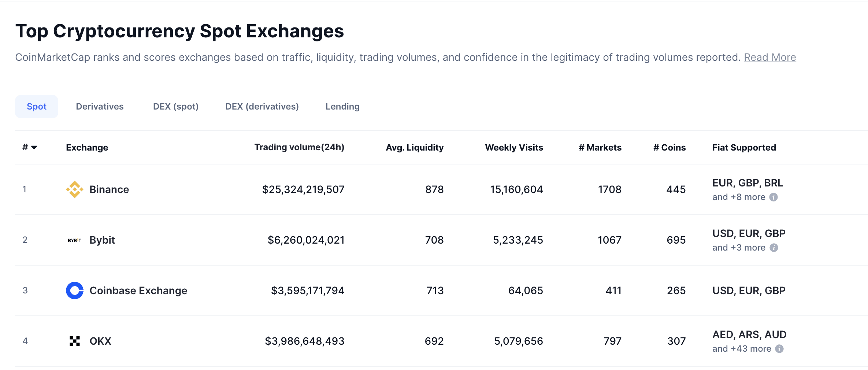This screenshot has height=370, width=868.
Task: Click the Coinbase Exchange logo icon
Action: 75,291
